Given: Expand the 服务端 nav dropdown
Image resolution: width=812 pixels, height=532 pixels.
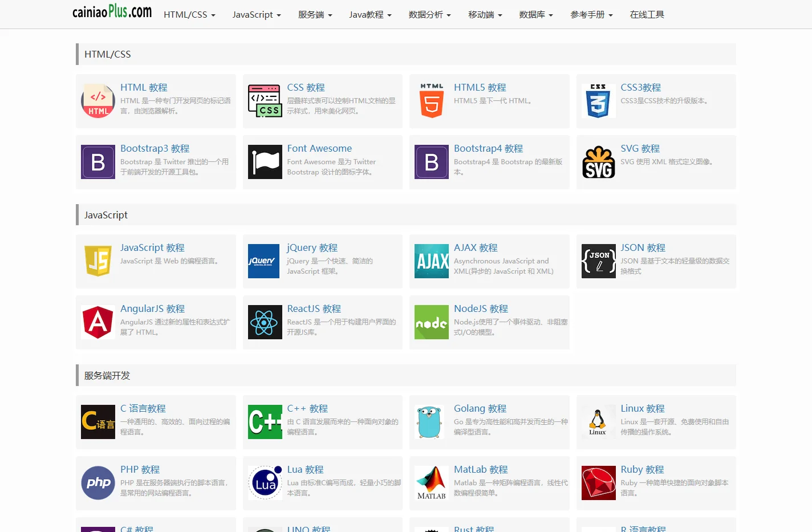Looking at the screenshot, I should point(315,15).
